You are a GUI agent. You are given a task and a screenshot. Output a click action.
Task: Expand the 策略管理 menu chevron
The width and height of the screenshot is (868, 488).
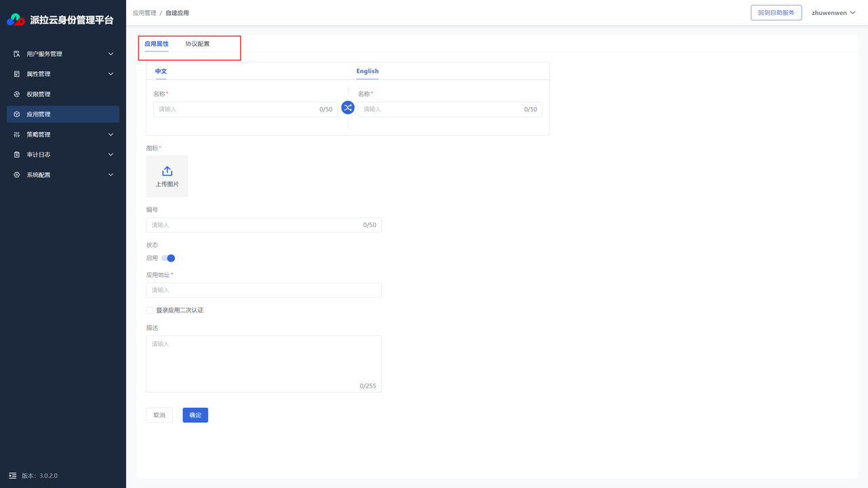tap(111, 135)
